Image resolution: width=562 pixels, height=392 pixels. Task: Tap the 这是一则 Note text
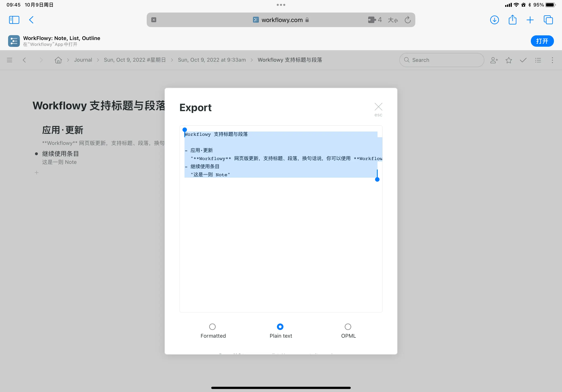click(x=59, y=162)
